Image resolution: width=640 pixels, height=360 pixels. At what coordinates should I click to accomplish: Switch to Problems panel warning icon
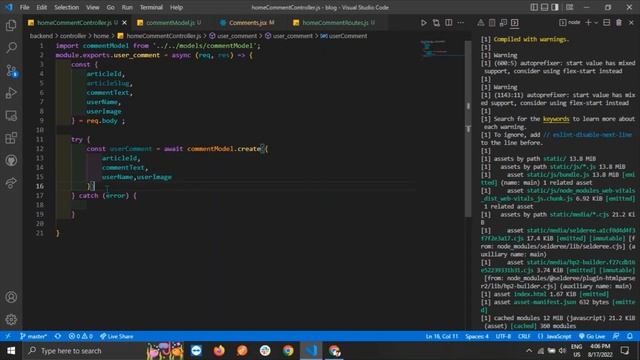481,23
